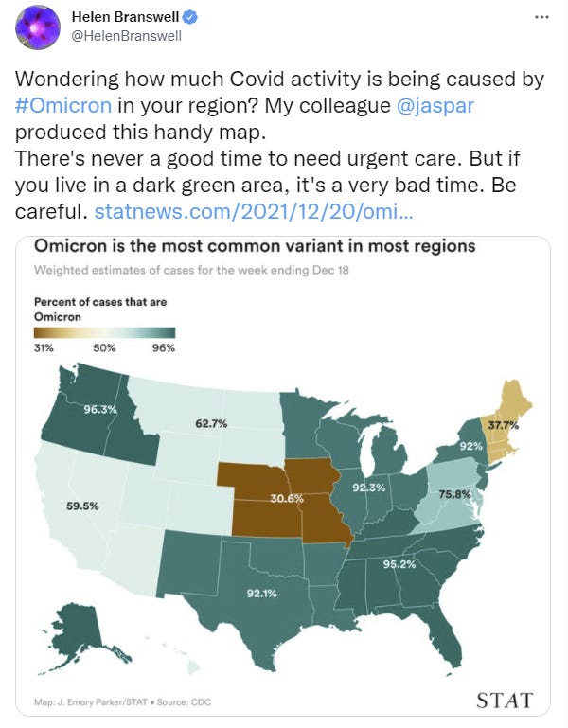Select the 62.7% northern mountain region
568x728 pixels.
pos(210,424)
